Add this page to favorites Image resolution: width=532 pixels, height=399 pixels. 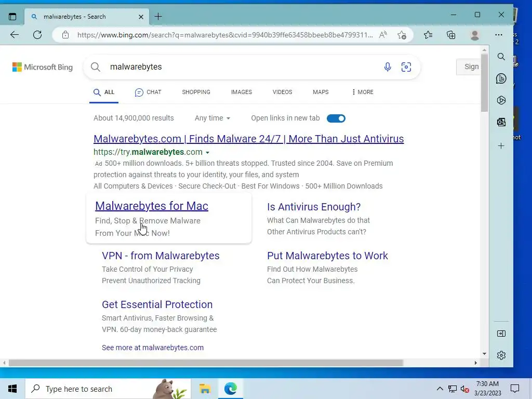(402, 35)
